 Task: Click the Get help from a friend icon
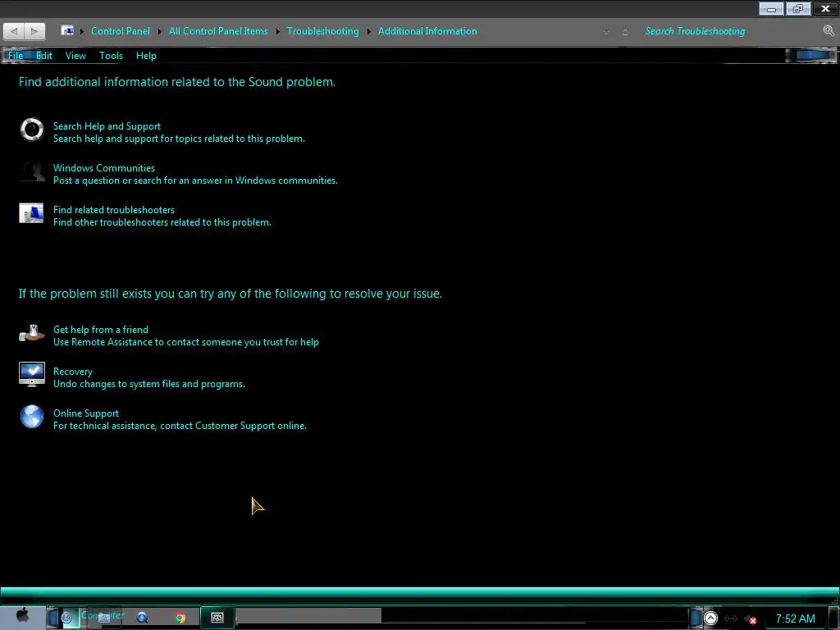(x=32, y=333)
